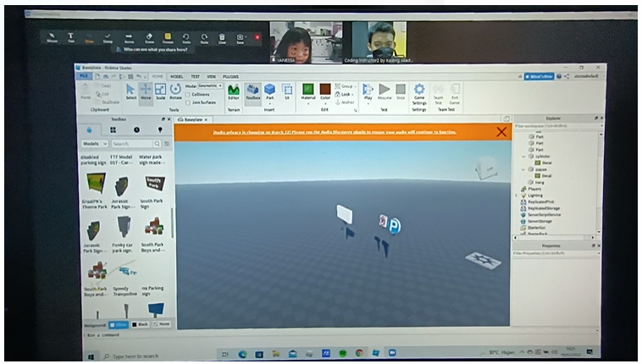The image size is (642, 364).
Task: Pick the Rotate tool
Action: (x=175, y=92)
